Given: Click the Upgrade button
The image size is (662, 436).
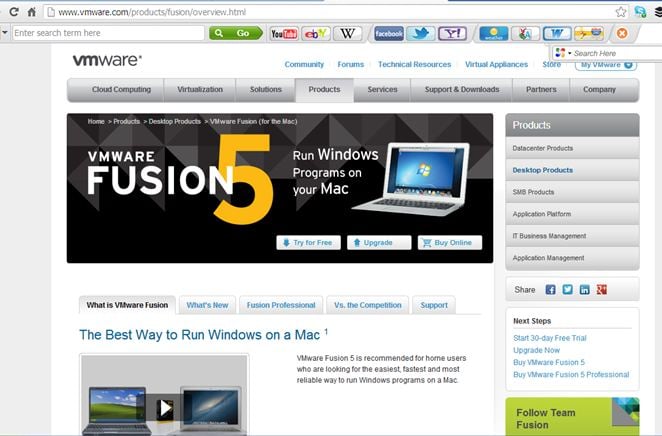Looking at the screenshot, I should [x=379, y=243].
